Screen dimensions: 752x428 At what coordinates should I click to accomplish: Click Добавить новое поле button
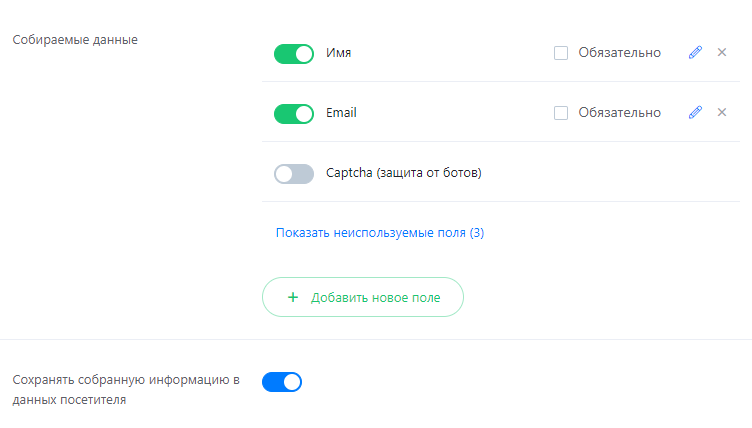click(363, 297)
